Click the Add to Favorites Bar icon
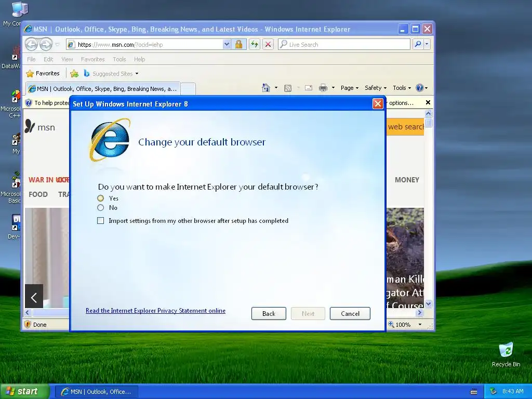This screenshot has width=532, height=399. tap(74, 74)
